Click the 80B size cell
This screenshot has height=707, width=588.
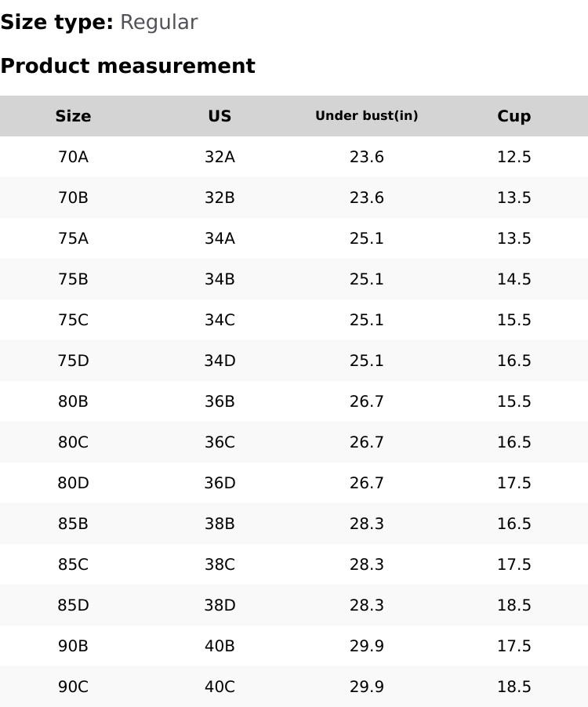point(73,401)
